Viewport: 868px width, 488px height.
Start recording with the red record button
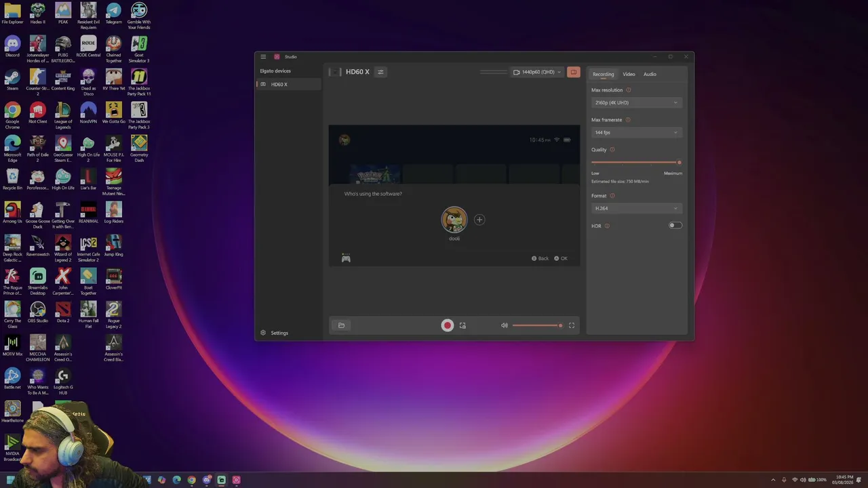click(x=447, y=325)
